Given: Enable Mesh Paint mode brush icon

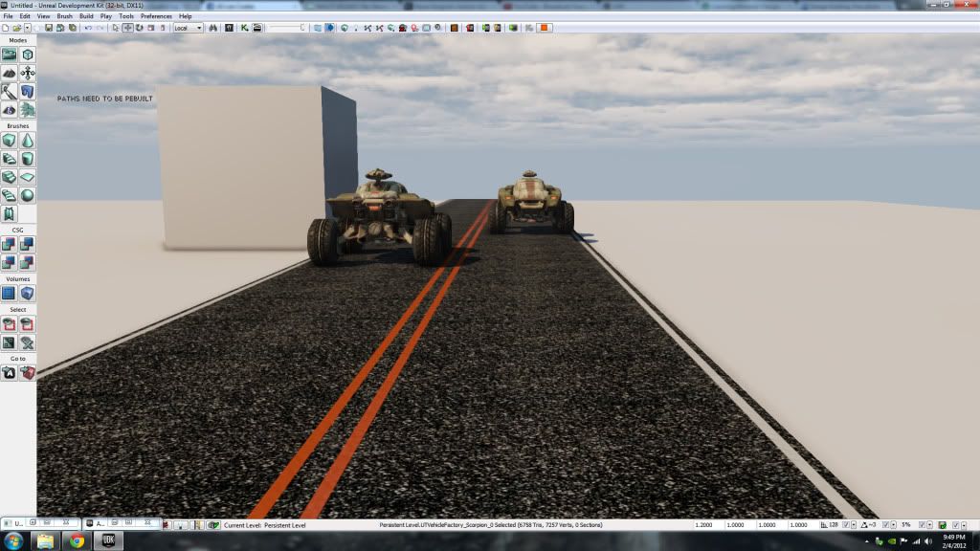Looking at the screenshot, I should pos(9,92).
